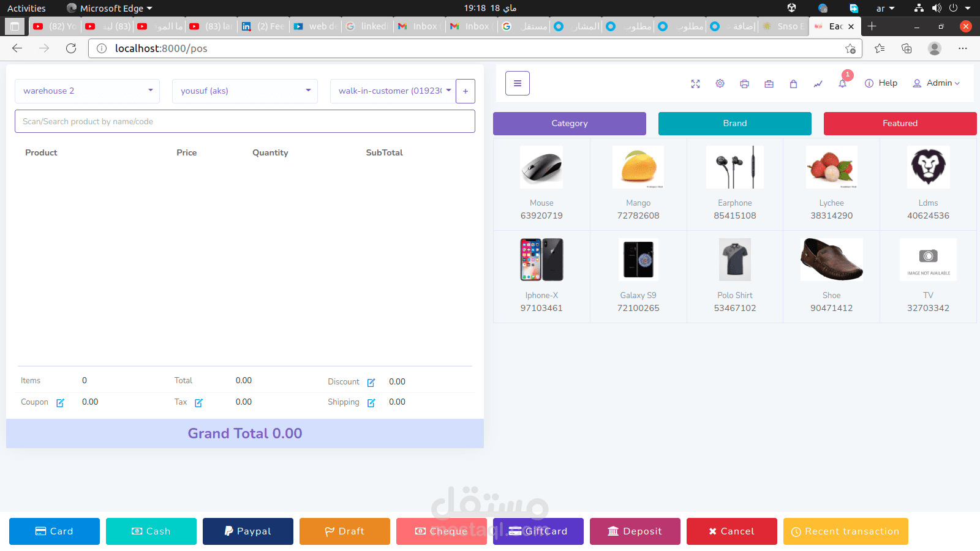This screenshot has height=551, width=980.
Task: Pay with the Card button
Action: [x=55, y=531]
